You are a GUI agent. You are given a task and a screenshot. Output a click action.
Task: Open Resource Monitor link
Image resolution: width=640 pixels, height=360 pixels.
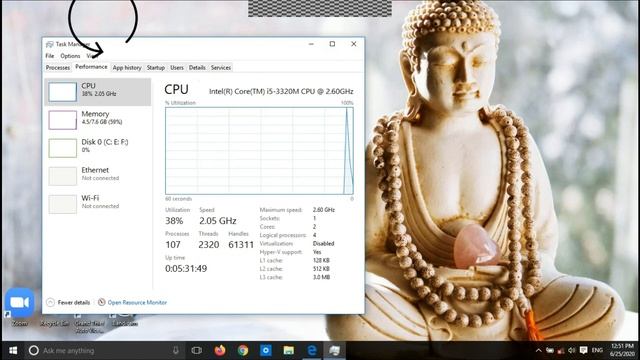pyautogui.click(x=137, y=302)
